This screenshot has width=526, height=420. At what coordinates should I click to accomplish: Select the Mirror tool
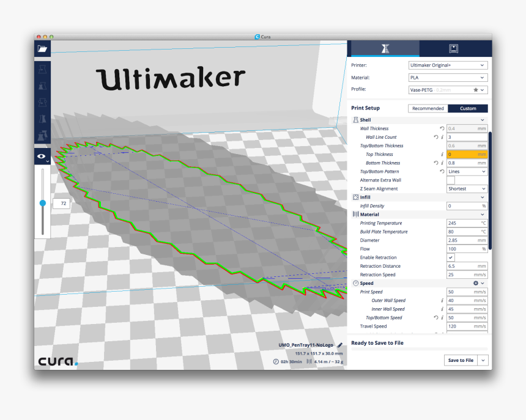42,118
